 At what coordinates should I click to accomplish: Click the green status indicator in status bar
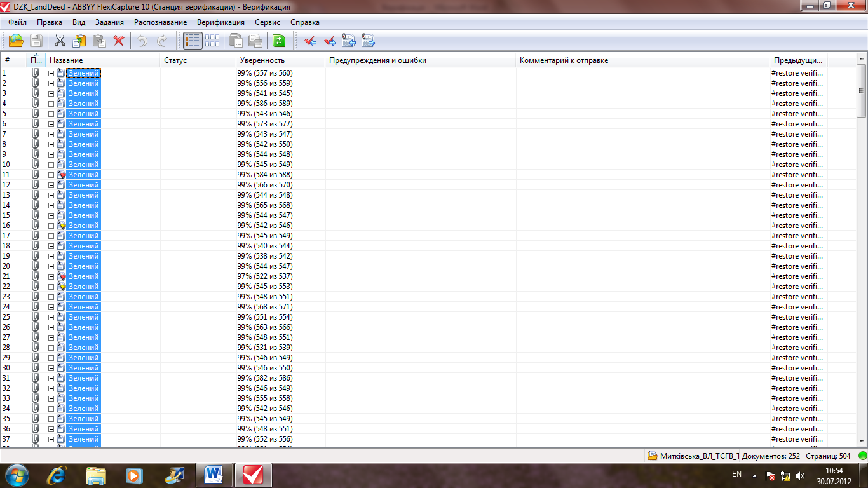(862, 456)
